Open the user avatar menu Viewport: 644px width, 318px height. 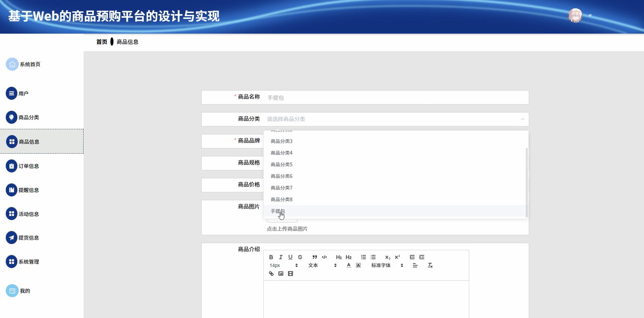coord(575,15)
